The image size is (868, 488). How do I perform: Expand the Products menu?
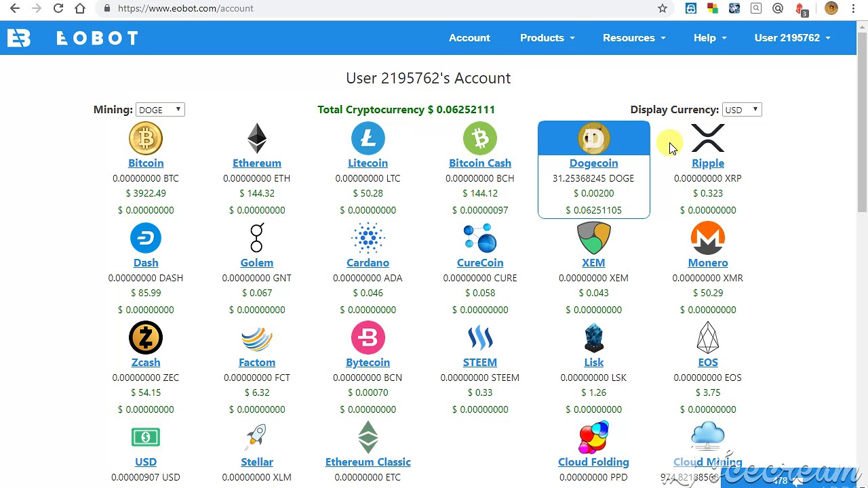click(x=547, y=38)
